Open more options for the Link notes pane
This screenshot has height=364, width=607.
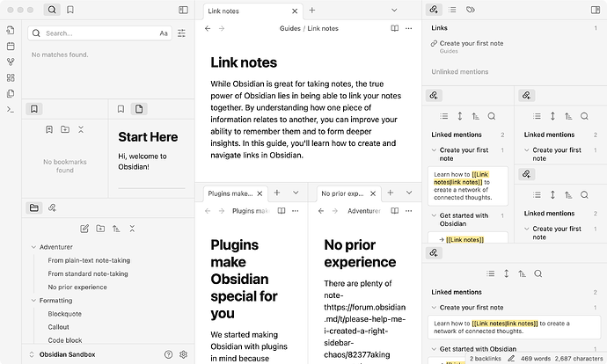[x=409, y=28]
